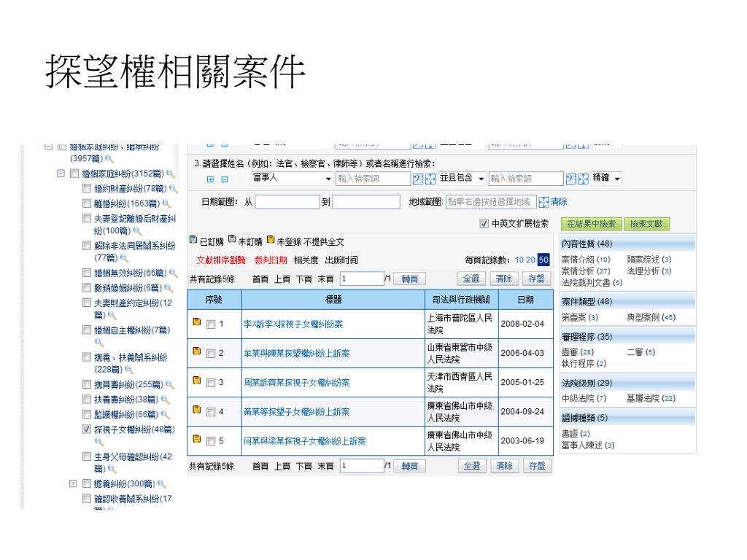Click 未訂購 legend icon
The image size is (747, 560).
coord(232,238)
